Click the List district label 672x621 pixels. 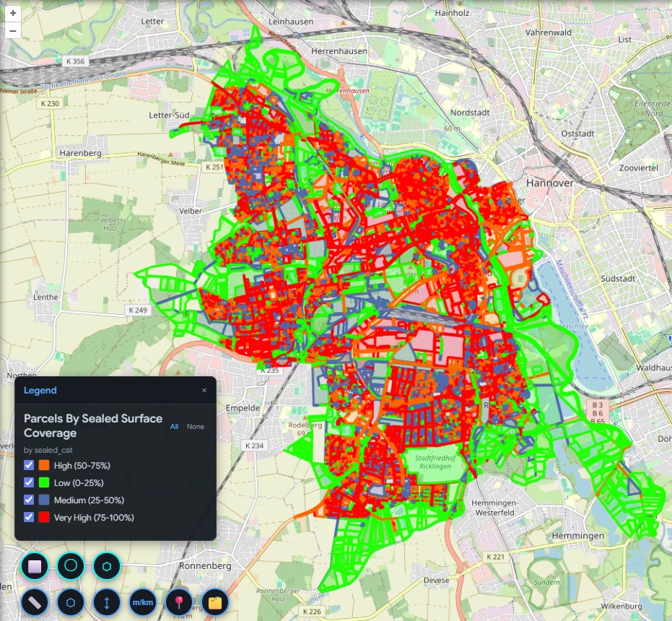(x=625, y=40)
